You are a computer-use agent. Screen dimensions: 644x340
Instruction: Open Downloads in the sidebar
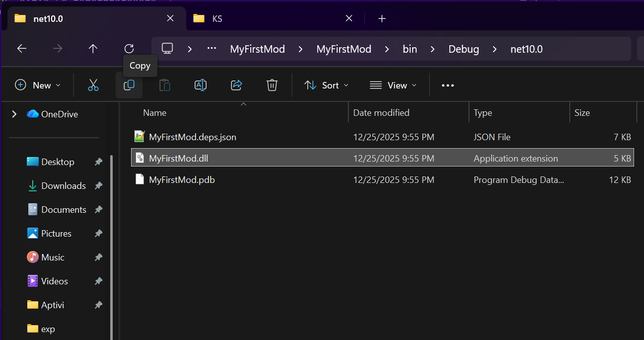(63, 186)
